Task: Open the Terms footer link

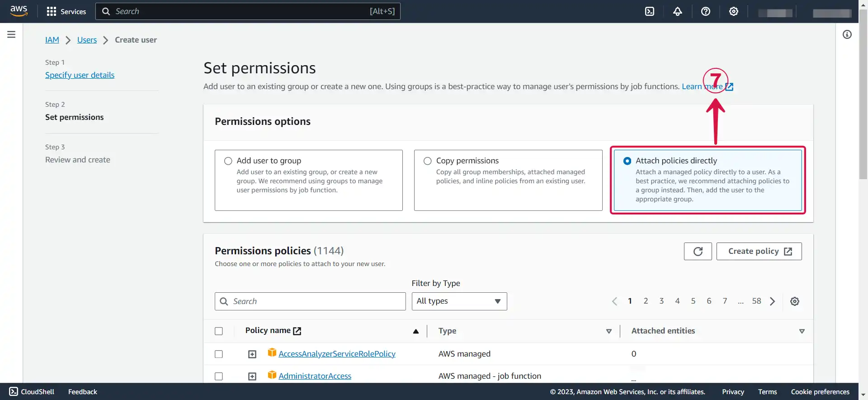Action: click(767, 391)
